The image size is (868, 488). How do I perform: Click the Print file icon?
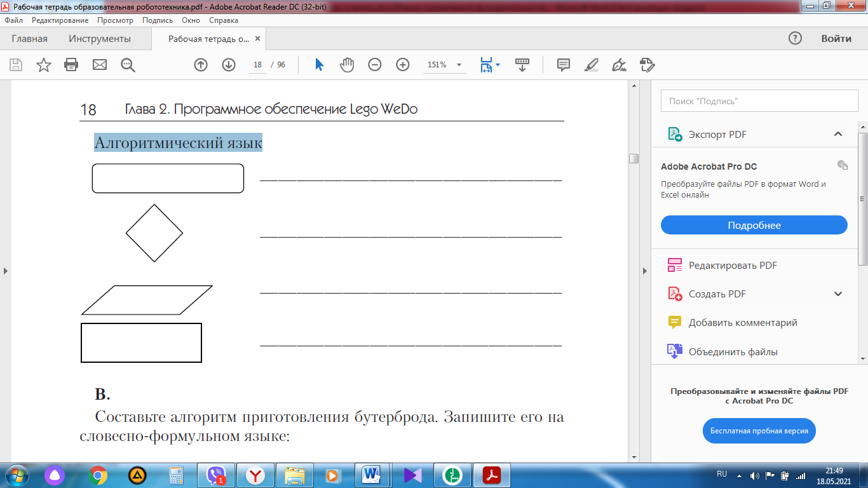[71, 65]
